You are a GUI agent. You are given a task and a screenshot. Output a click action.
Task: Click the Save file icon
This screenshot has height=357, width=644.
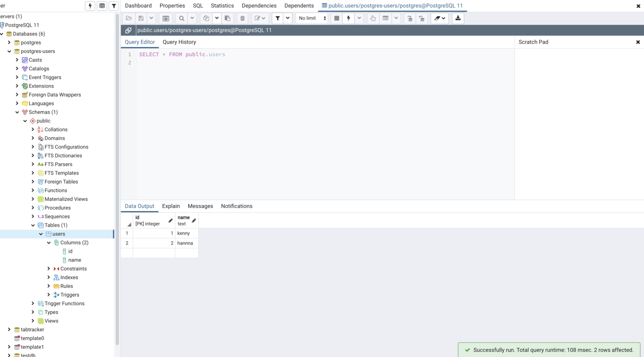141,18
